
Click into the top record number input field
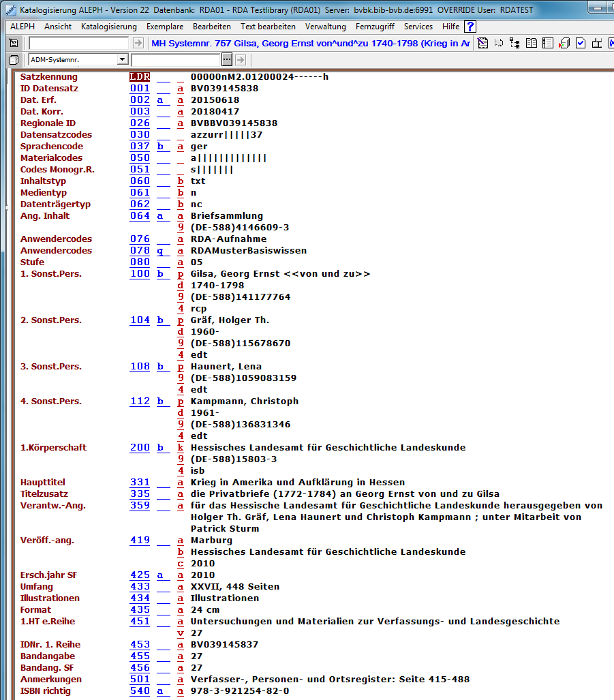(x=78, y=44)
